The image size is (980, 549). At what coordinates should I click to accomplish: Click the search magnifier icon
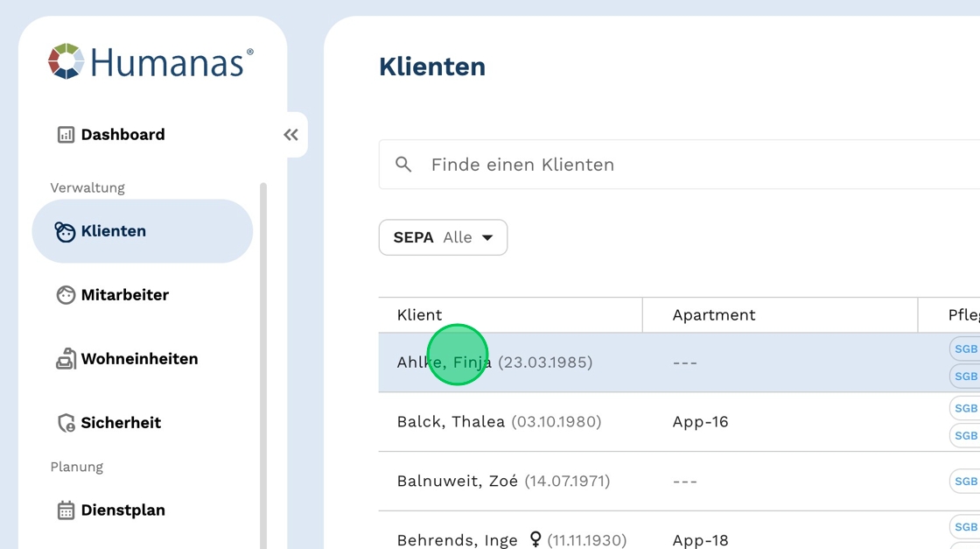tap(403, 165)
